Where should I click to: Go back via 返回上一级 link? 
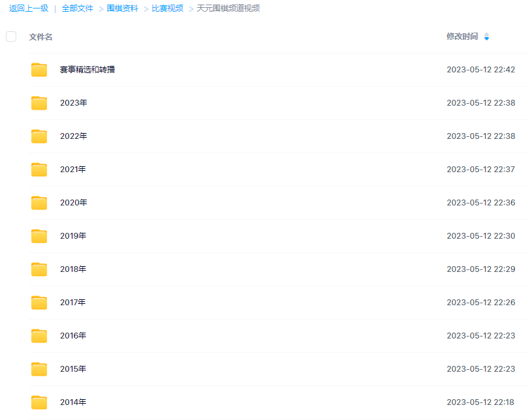coord(28,8)
